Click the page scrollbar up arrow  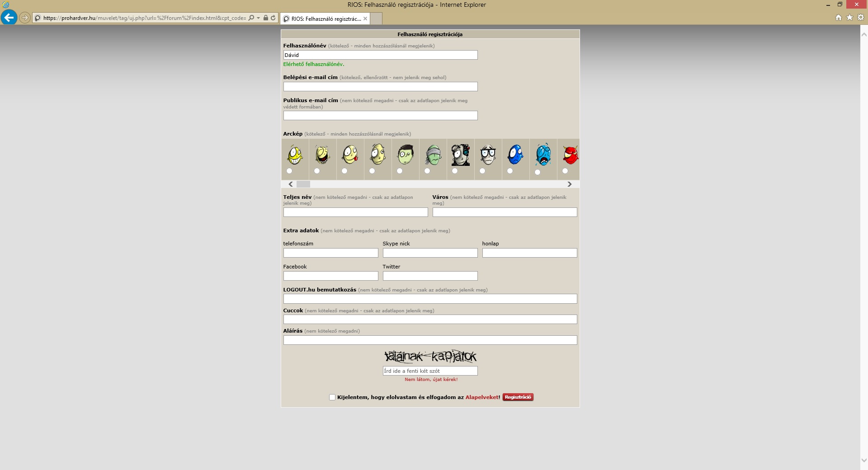[x=864, y=34]
